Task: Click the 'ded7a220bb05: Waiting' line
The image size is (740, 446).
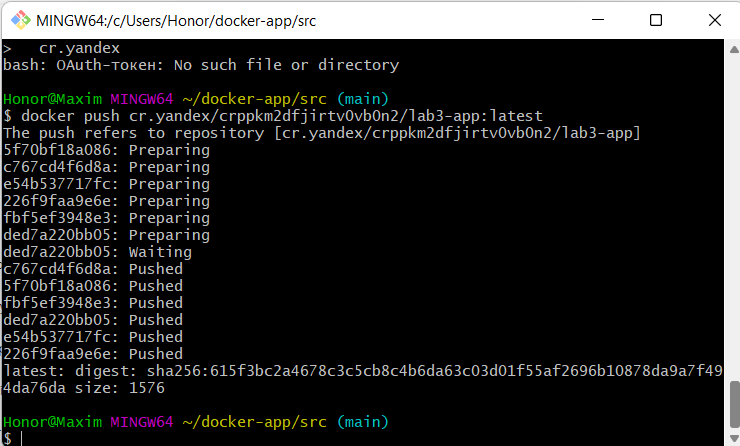Action: (97, 252)
